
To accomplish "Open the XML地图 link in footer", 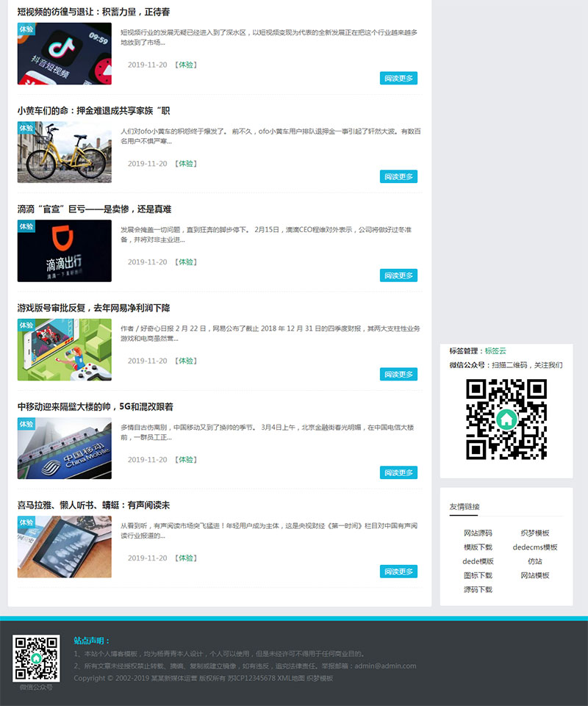I will click(290, 679).
